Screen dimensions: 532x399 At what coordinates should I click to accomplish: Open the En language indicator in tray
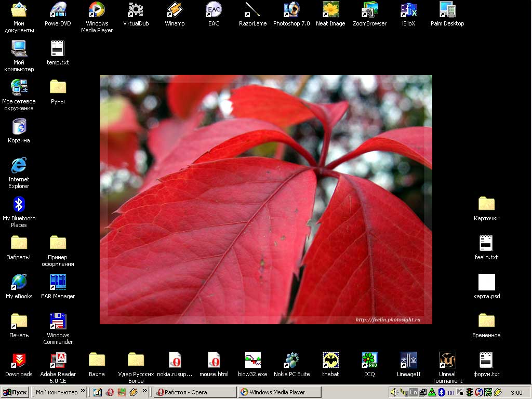coord(413,392)
